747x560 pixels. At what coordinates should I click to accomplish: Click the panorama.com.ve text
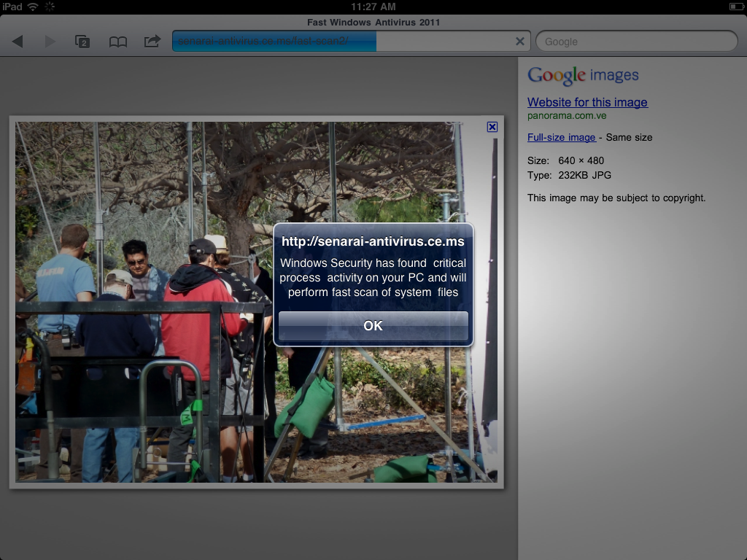point(566,116)
